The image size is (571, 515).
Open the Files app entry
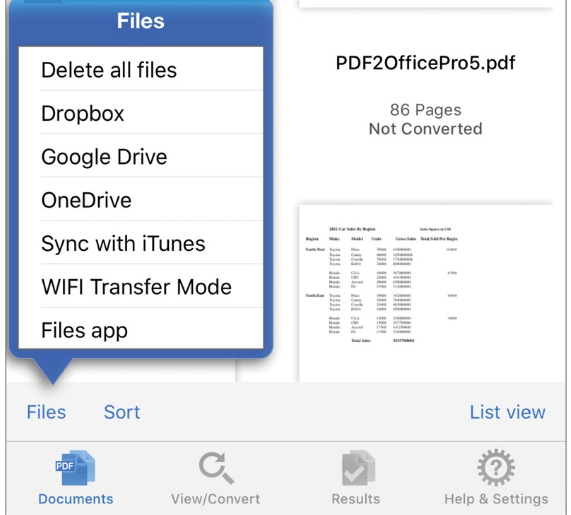click(x=141, y=329)
